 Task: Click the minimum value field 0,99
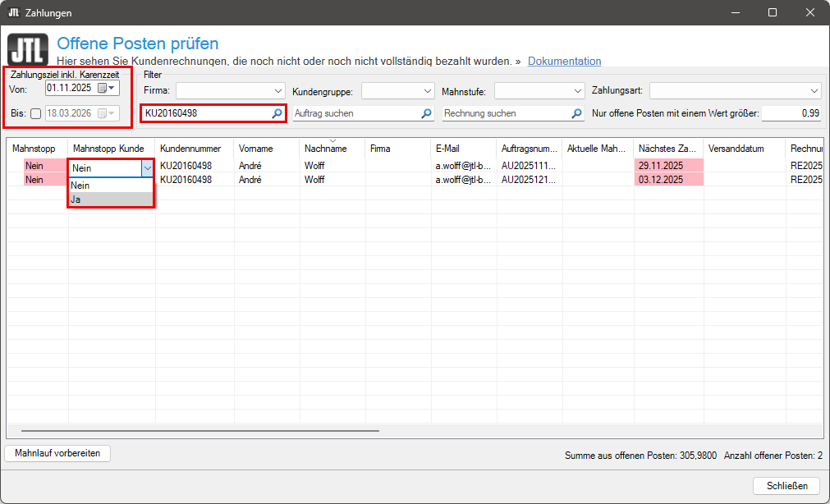pos(791,113)
